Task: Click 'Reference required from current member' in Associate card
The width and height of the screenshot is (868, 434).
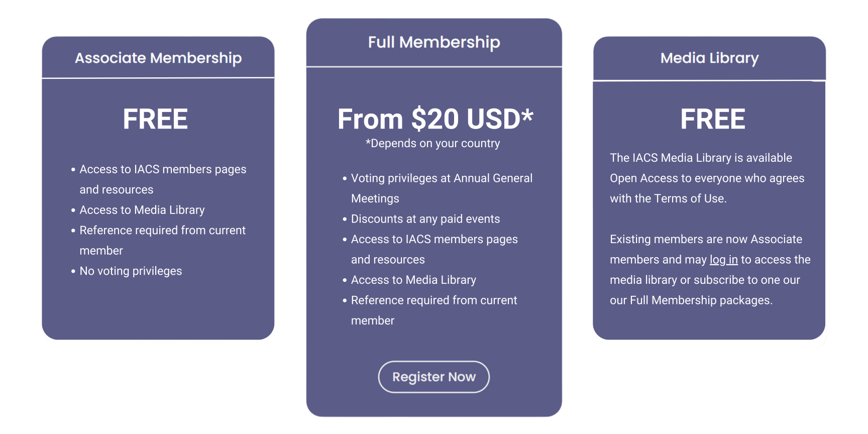Action: (162, 231)
